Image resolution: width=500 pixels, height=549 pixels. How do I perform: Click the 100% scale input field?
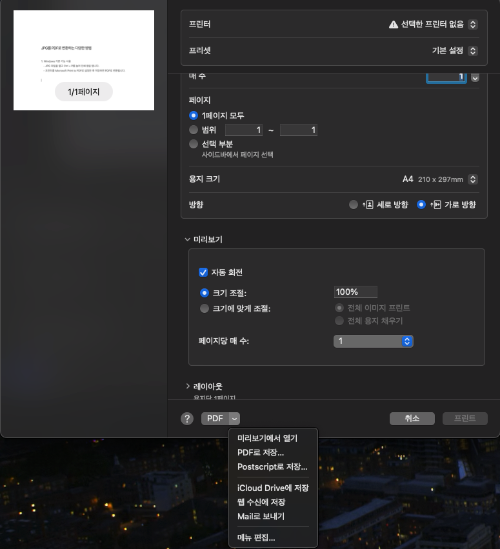[355, 292]
